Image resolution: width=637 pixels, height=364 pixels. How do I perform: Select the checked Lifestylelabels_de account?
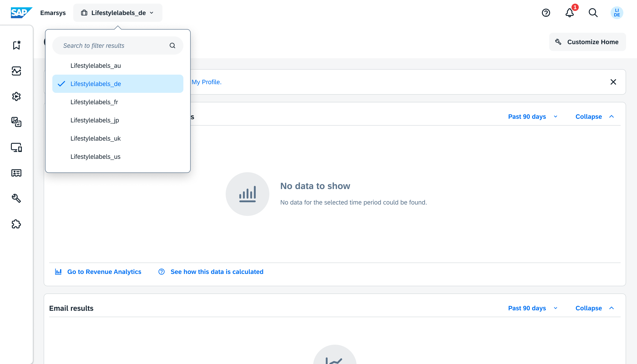click(118, 84)
